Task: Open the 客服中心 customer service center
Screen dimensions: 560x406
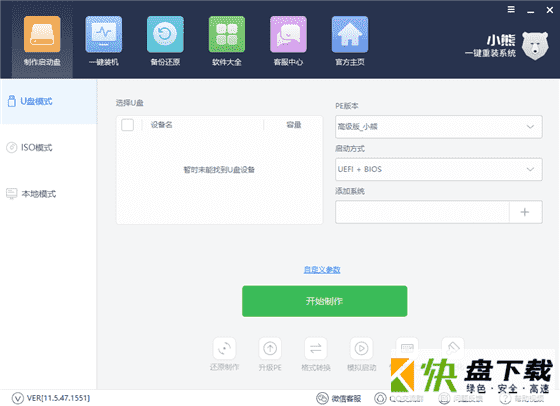Action: click(x=288, y=41)
